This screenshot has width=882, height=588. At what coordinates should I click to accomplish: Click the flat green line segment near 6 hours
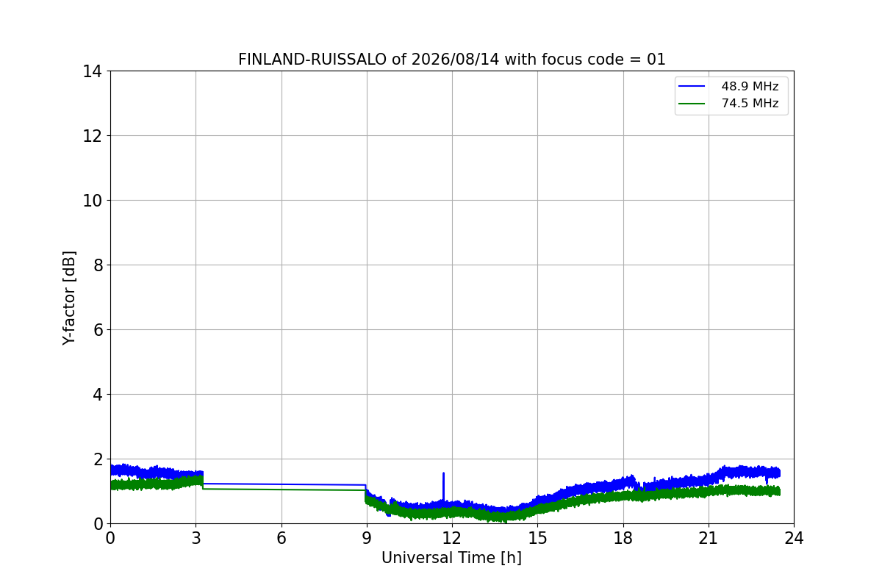282,490
